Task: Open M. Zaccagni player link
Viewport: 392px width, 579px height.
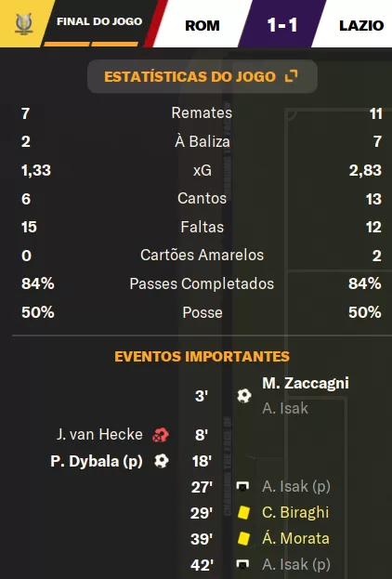Action: point(306,383)
